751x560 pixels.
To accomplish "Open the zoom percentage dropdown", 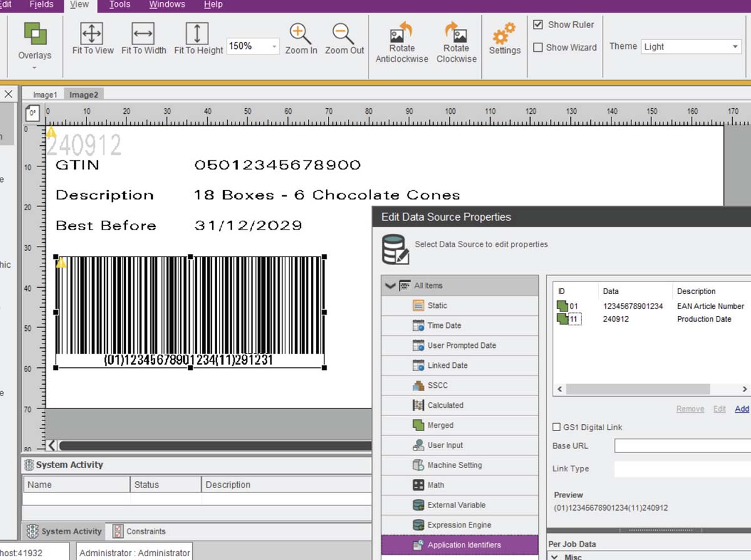I will 274,46.
